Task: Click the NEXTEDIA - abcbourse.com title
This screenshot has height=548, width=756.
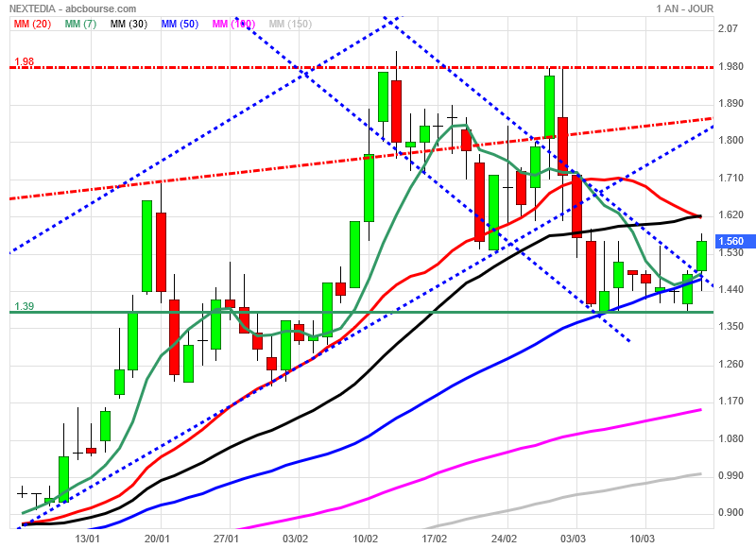Action: pyautogui.click(x=73, y=9)
